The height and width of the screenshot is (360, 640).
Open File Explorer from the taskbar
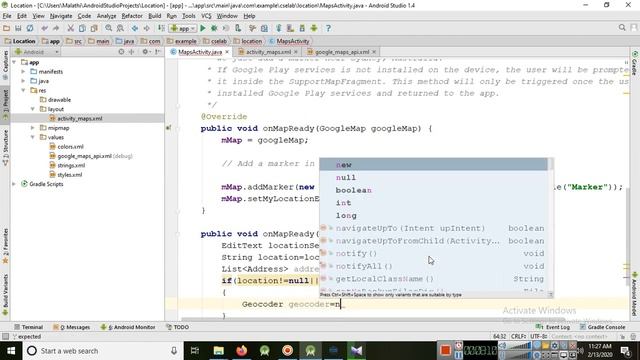[x=219, y=351]
